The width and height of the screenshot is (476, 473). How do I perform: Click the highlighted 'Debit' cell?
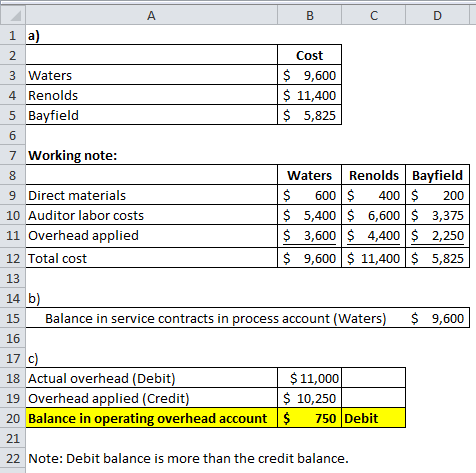click(x=373, y=418)
